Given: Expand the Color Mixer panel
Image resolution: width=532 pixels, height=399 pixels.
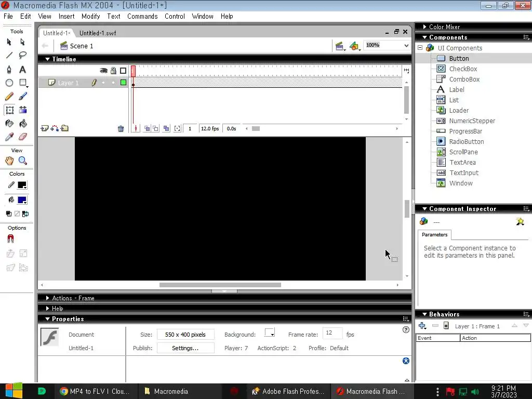Looking at the screenshot, I should click(425, 27).
